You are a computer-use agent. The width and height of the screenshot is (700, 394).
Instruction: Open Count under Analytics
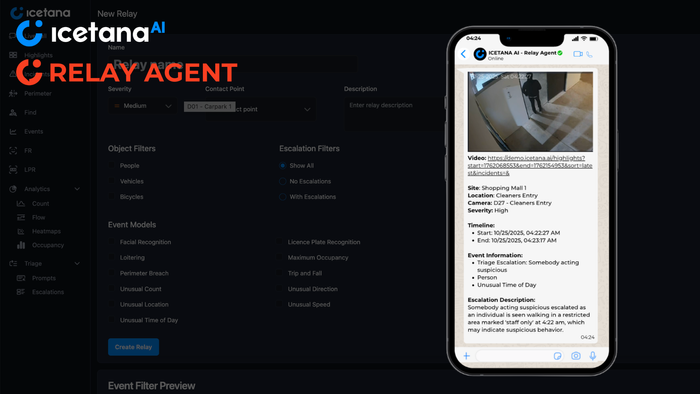(41, 203)
